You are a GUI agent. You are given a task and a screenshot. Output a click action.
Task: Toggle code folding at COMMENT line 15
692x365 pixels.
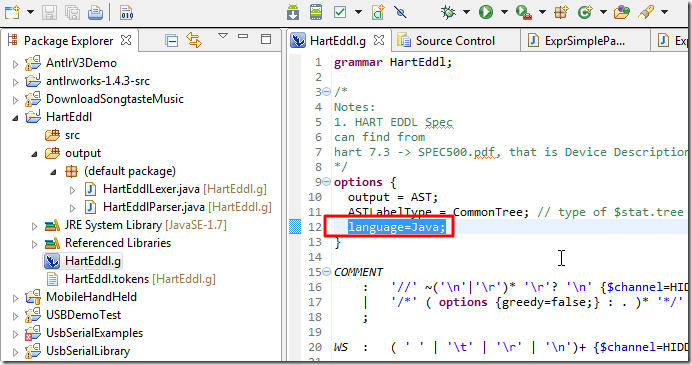(326, 271)
